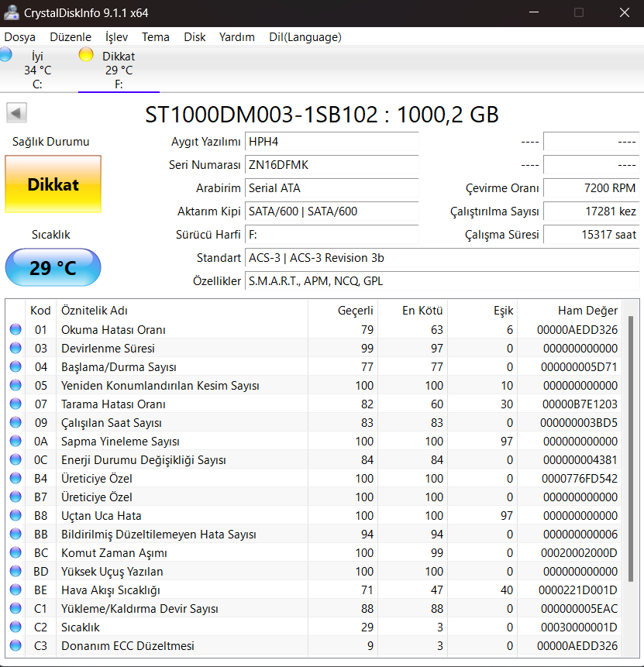The width and height of the screenshot is (644, 667).
Task: Select raw value 00000B7E1203
Action: tap(580, 404)
